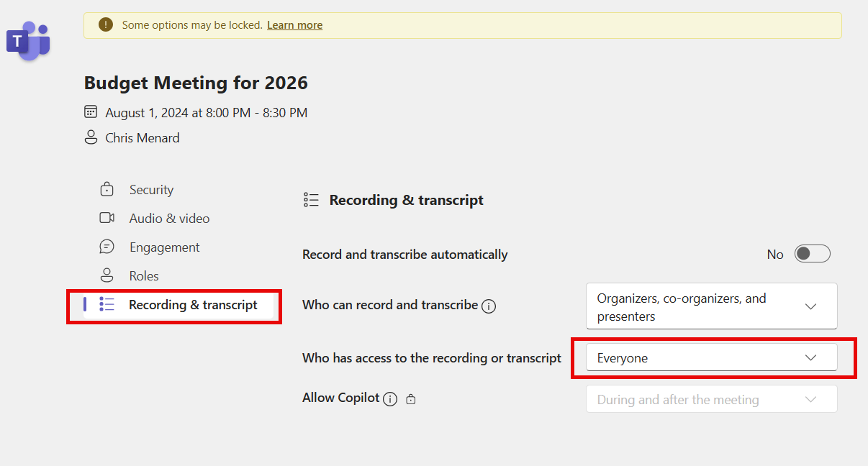868x466 pixels.
Task: Click the organizer name Chris Menard
Action: point(145,137)
